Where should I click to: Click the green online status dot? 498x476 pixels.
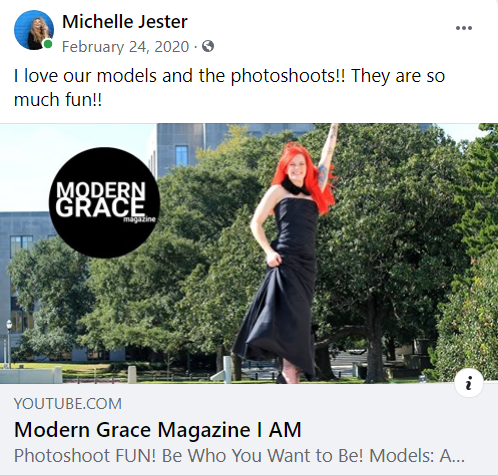(48, 44)
